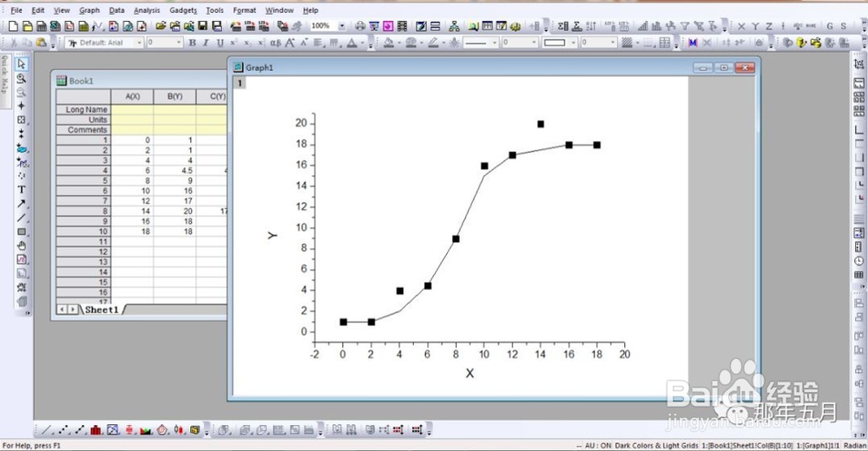The width and height of the screenshot is (868, 451).
Task: Set column as Z using Z icon
Action: 769,26
